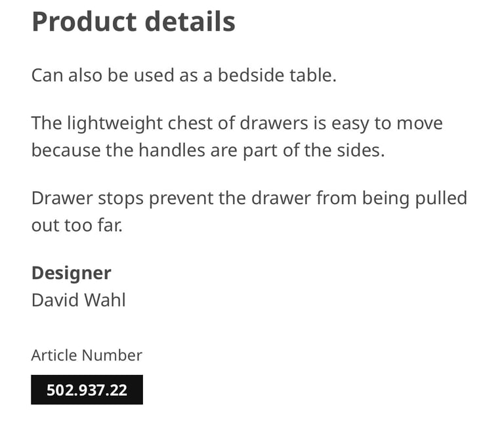The image size is (504, 430).
Task: Click the line 'because the handles are part'
Action: pyautogui.click(x=208, y=150)
